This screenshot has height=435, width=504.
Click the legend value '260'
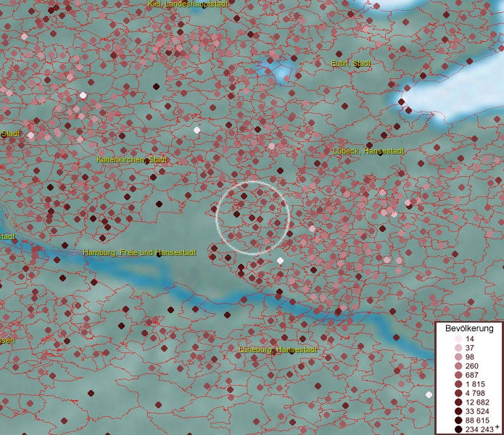pyautogui.click(x=472, y=366)
